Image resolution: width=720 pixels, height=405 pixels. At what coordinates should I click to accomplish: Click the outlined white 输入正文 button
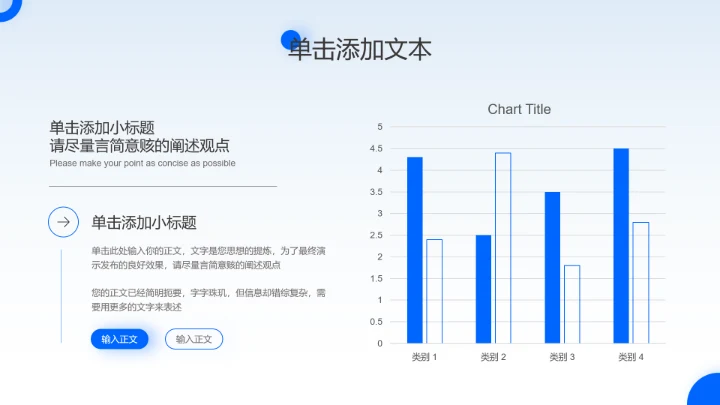194,339
